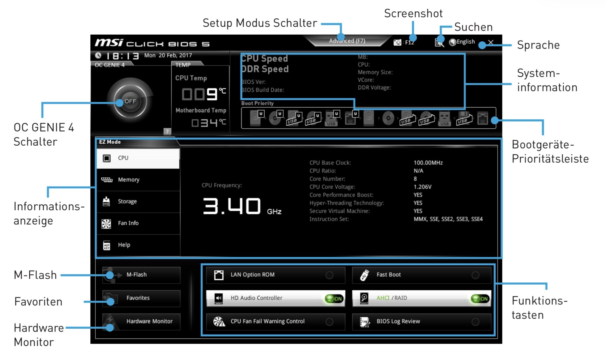606x364 pixels.
Task: Click the CPU Speed heading
Action: 265,58
